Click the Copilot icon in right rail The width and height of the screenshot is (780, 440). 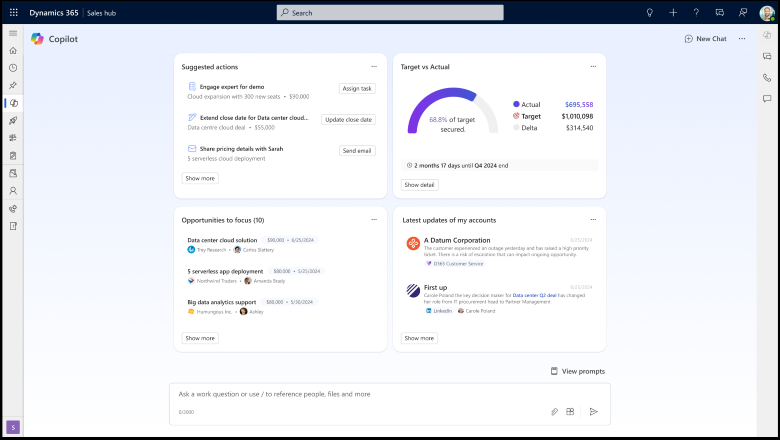tap(767, 35)
